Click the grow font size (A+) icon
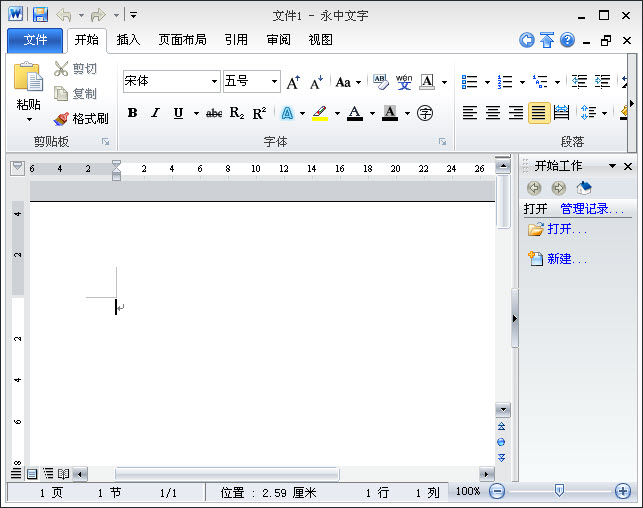643x508 pixels. click(293, 82)
